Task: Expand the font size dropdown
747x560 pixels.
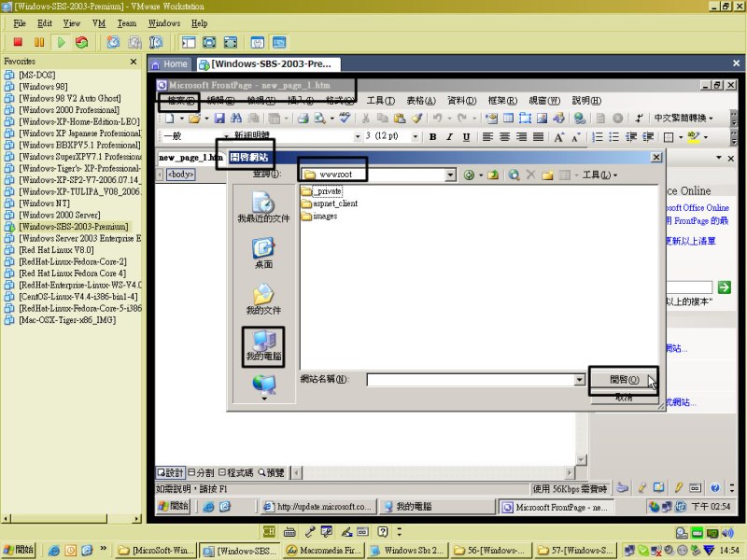Action: (416, 136)
